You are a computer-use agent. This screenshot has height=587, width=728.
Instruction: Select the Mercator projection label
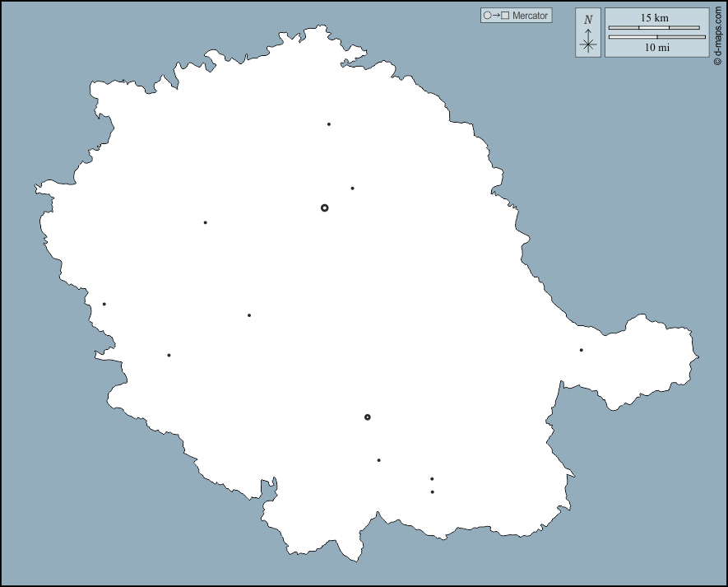tap(530, 16)
